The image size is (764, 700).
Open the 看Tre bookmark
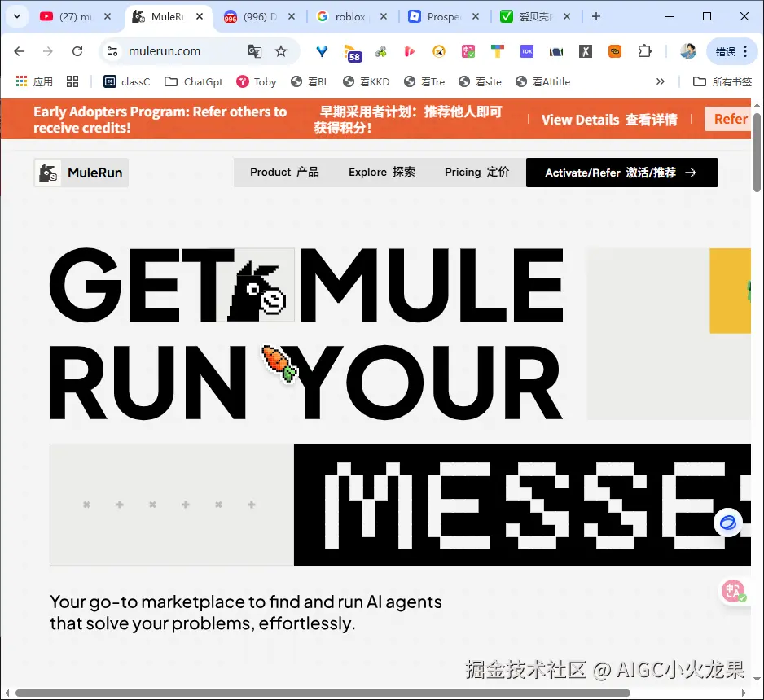[x=424, y=81]
